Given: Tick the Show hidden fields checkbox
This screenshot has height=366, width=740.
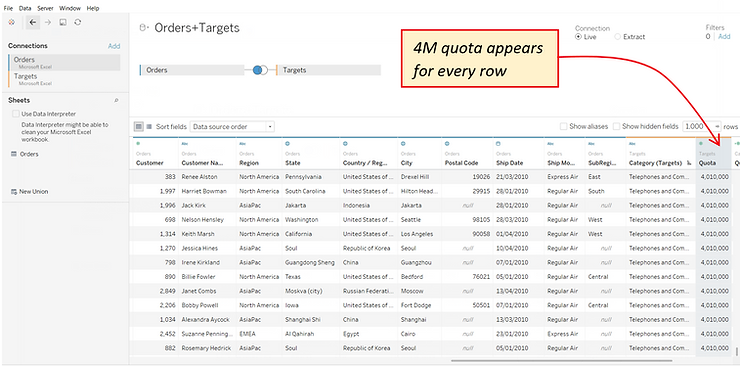Looking at the screenshot, I should (616, 126).
